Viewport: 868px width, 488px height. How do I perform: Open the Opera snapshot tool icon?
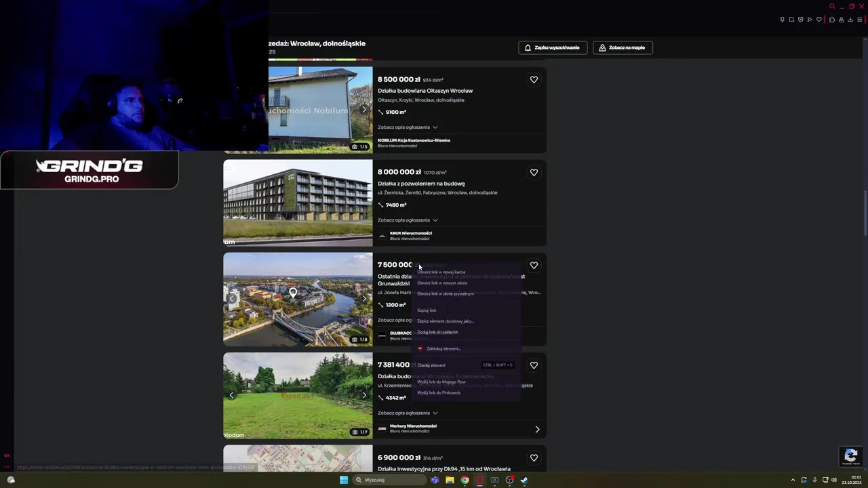791,20
